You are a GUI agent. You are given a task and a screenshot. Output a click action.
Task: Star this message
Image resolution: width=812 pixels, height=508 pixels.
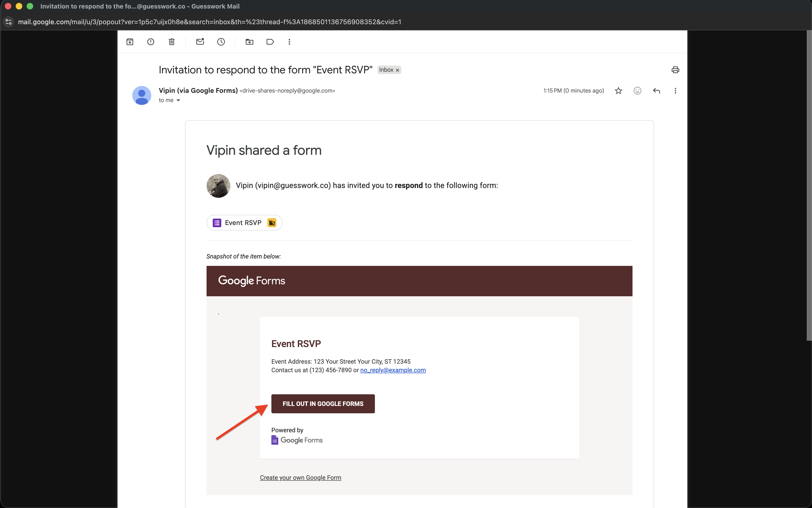618,91
